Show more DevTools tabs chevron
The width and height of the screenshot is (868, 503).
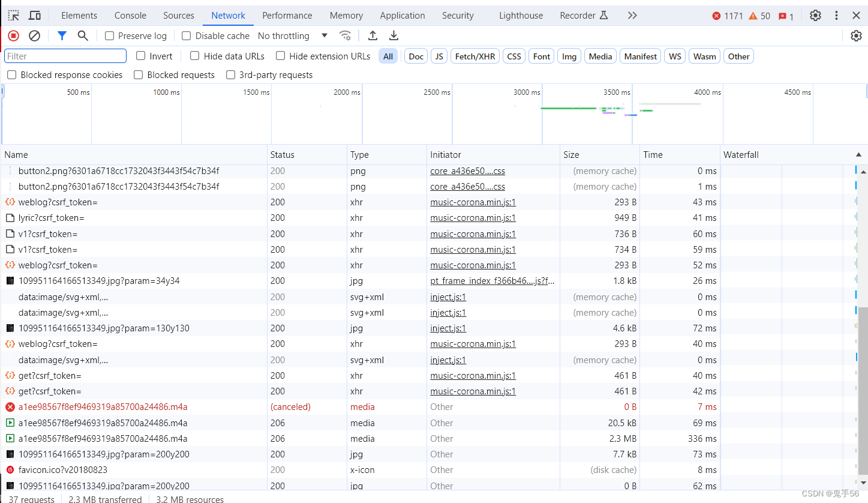(x=632, y=16)
